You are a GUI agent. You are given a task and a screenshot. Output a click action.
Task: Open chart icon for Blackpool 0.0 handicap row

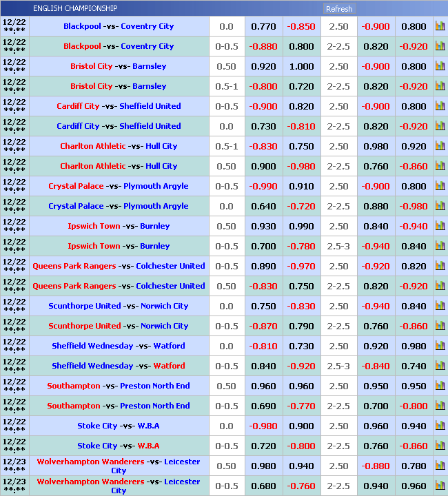pos(440,27)
